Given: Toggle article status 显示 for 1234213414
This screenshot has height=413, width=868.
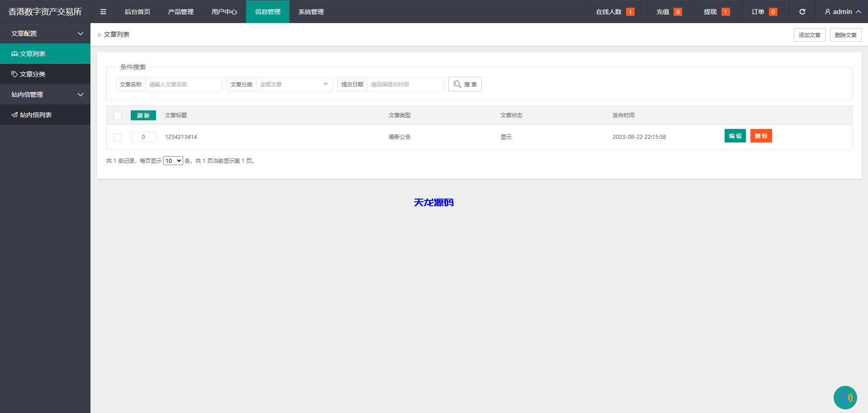Looking at the screenshot, I should tap(506, 137).
